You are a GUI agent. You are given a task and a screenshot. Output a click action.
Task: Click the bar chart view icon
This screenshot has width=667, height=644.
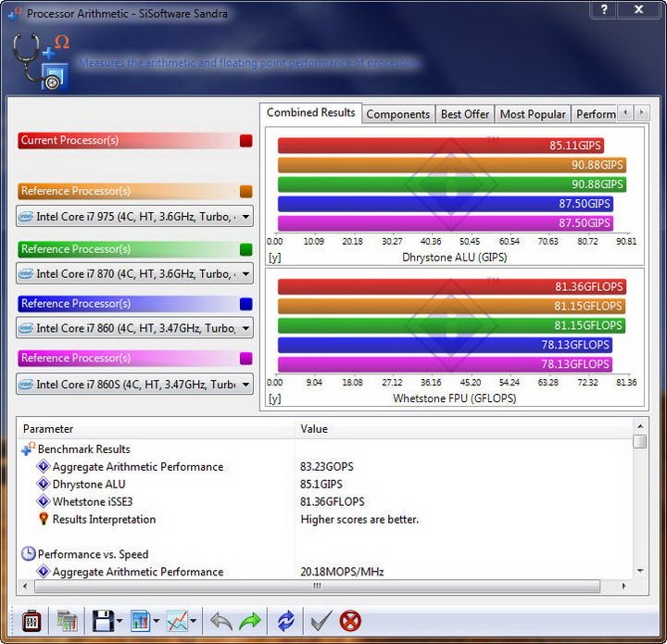pyautogui.click(x=140, y=622)
